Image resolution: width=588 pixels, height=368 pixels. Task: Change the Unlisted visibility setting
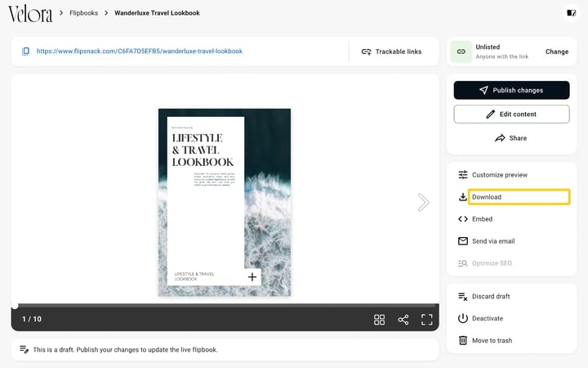click(557, 52)
